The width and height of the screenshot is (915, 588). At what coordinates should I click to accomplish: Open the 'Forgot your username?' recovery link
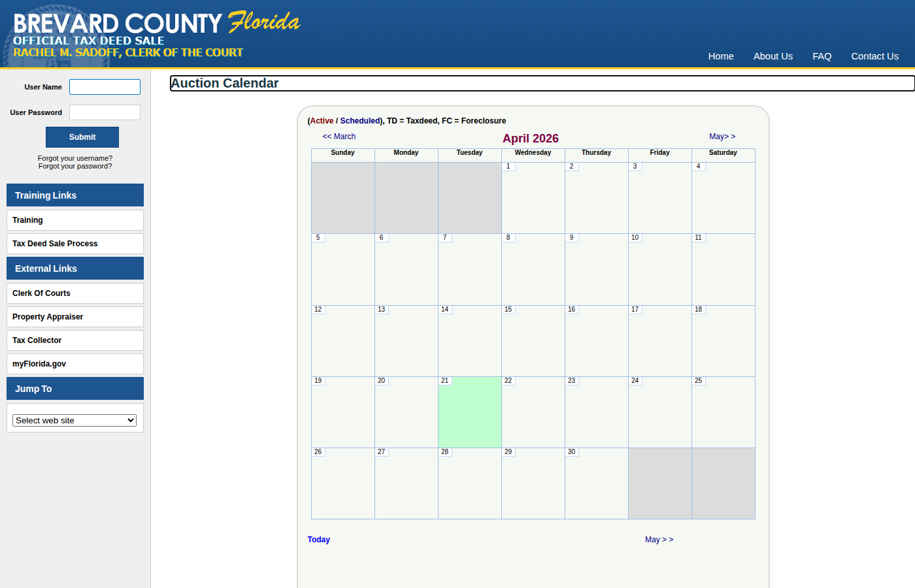pyautogui.click(x=75, y=158)
